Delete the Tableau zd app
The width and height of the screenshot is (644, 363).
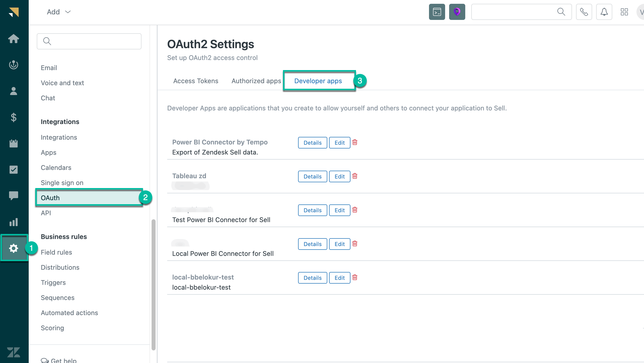355,176
